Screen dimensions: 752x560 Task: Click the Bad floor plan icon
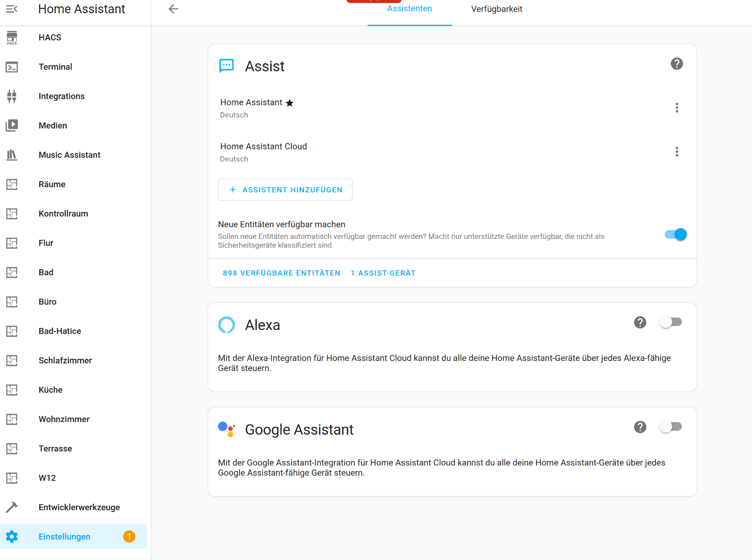[12, 273]
